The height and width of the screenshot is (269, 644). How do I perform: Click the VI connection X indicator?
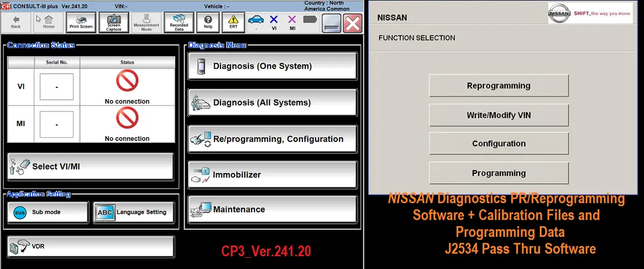tap(274, 21)
